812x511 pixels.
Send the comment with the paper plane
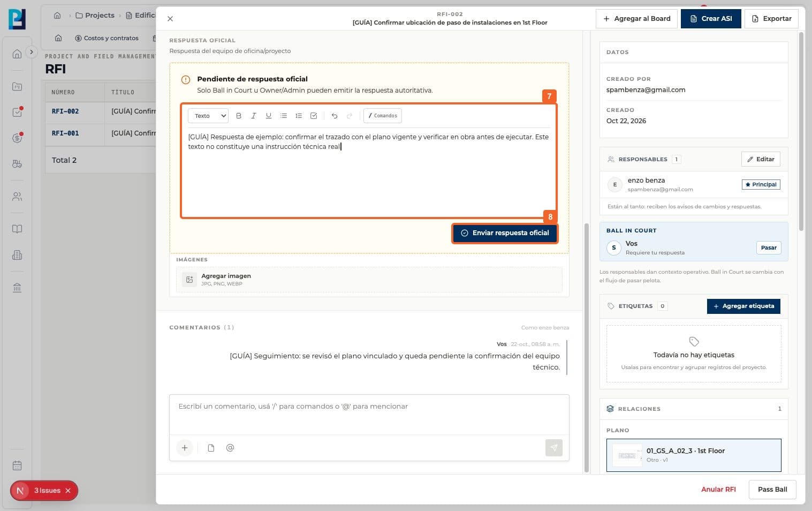pos(554,448)
